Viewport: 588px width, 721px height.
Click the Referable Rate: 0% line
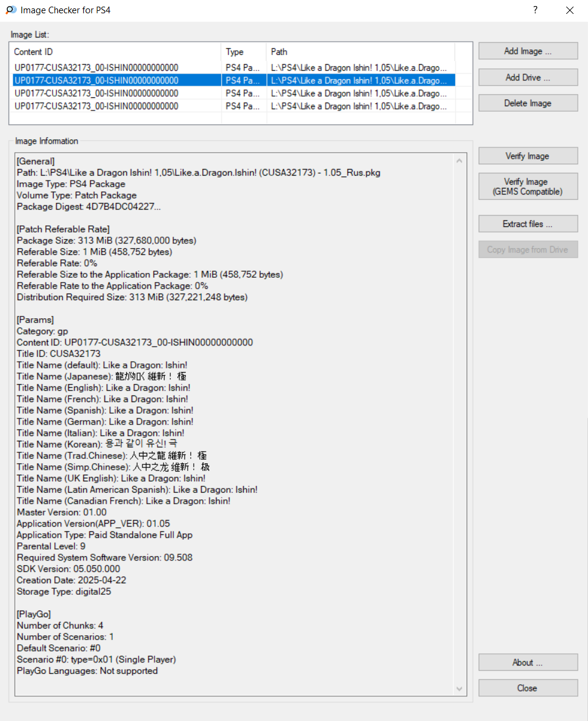(57, 263)
